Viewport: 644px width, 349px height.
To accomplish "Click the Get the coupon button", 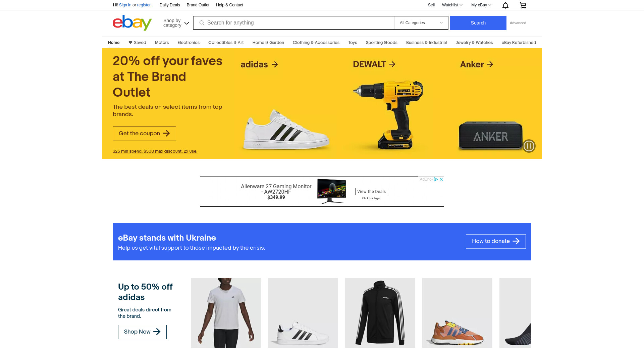I will [144, 134].
